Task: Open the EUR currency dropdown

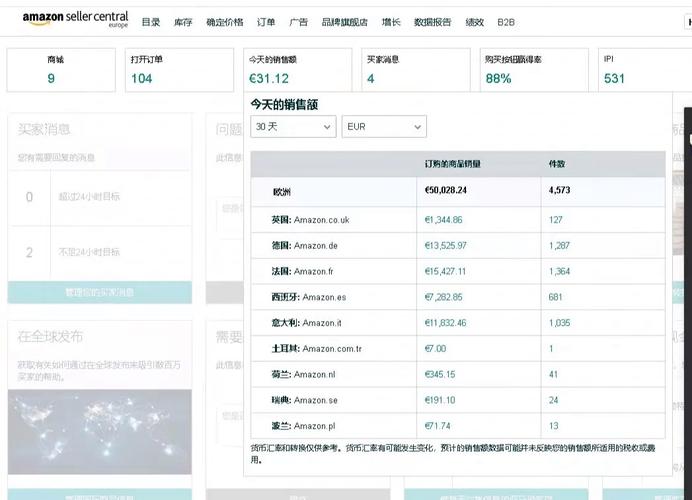Action: [x=384, y=127]
